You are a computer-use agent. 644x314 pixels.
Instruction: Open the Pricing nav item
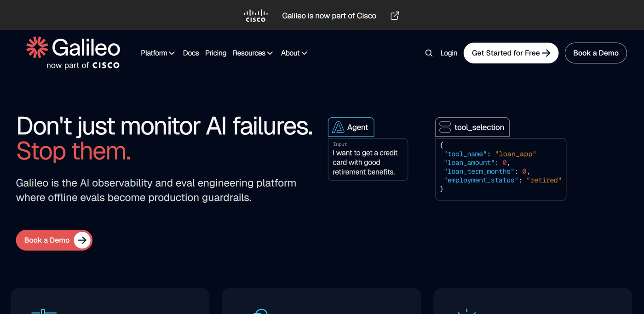coord(216,53)
